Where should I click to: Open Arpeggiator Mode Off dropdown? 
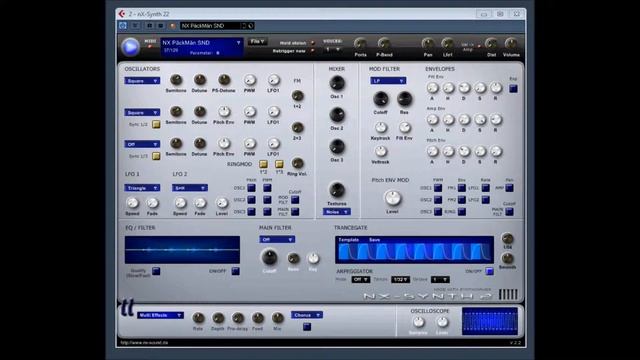361,280
